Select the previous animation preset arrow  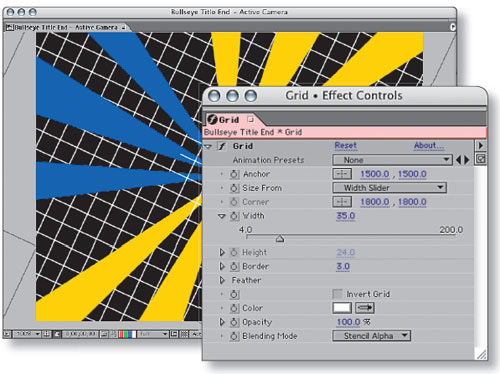[458, 160]
